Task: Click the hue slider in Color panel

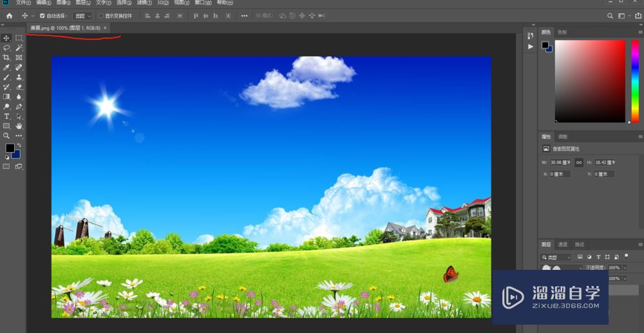Action: click(x=635, y=81)
